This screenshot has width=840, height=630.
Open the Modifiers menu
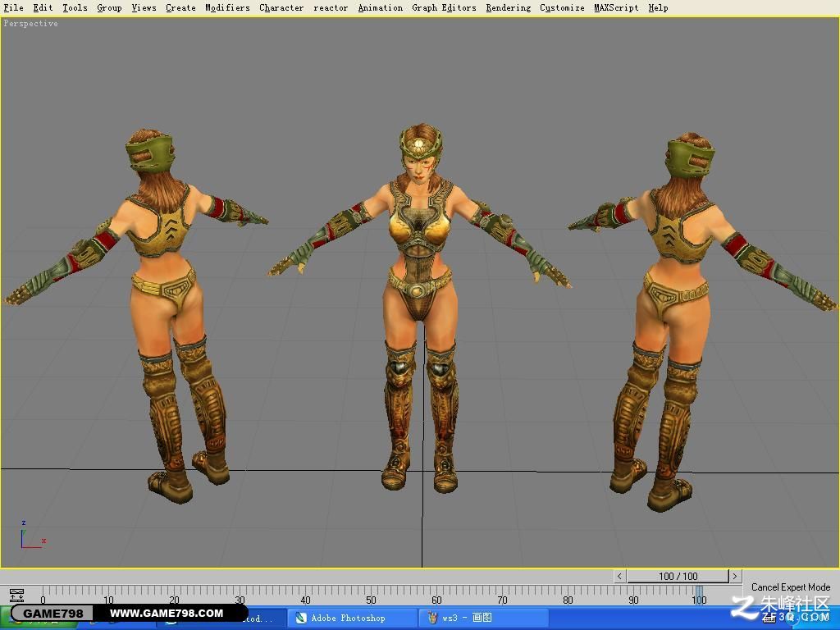pyautogui.click(x=228, y=7)
